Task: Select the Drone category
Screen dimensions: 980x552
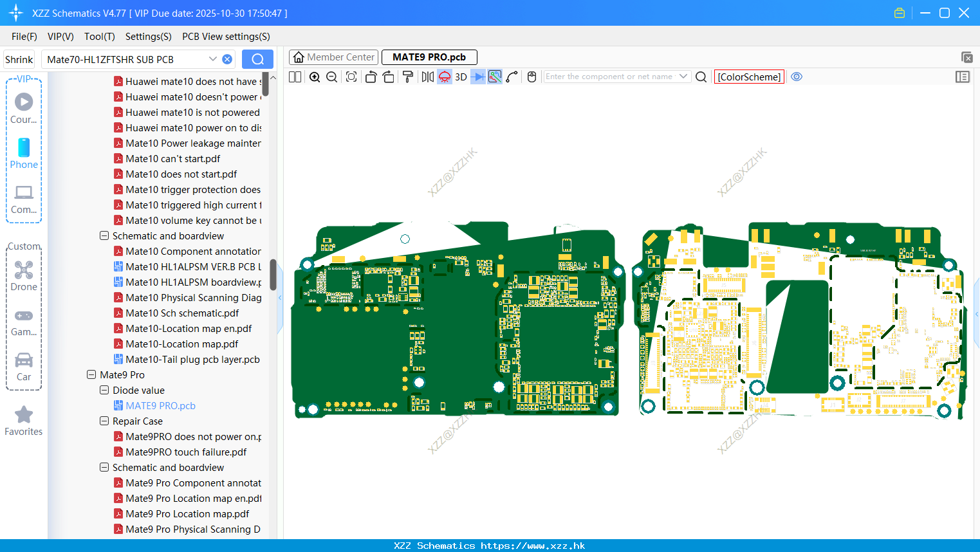Action: pos(24,275)
